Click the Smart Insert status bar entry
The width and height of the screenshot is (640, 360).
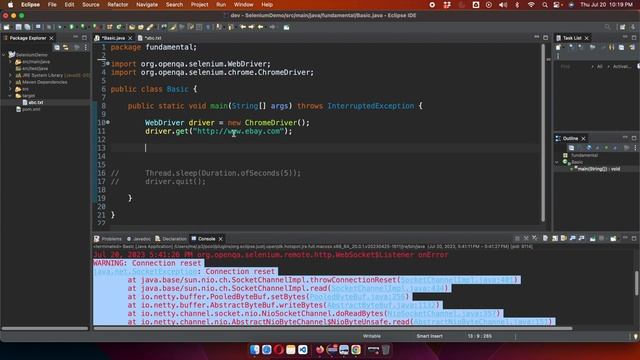429,336
